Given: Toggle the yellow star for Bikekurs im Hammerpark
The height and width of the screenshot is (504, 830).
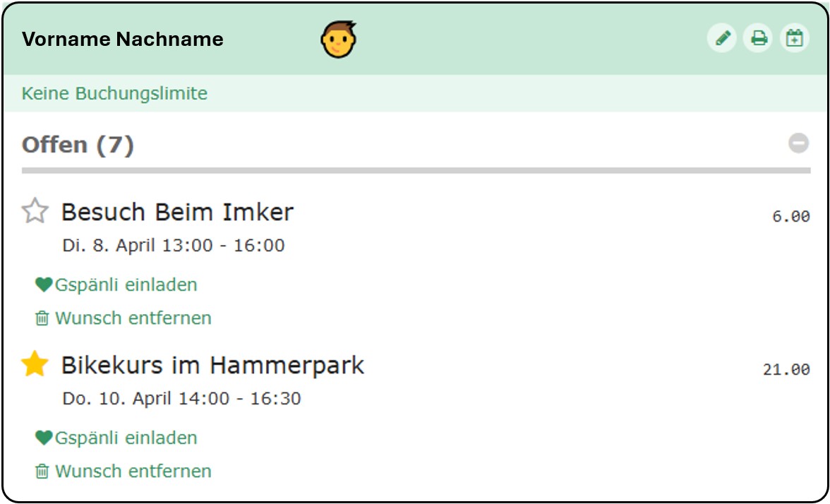Looking at the screenshot, I should point(35,364).
